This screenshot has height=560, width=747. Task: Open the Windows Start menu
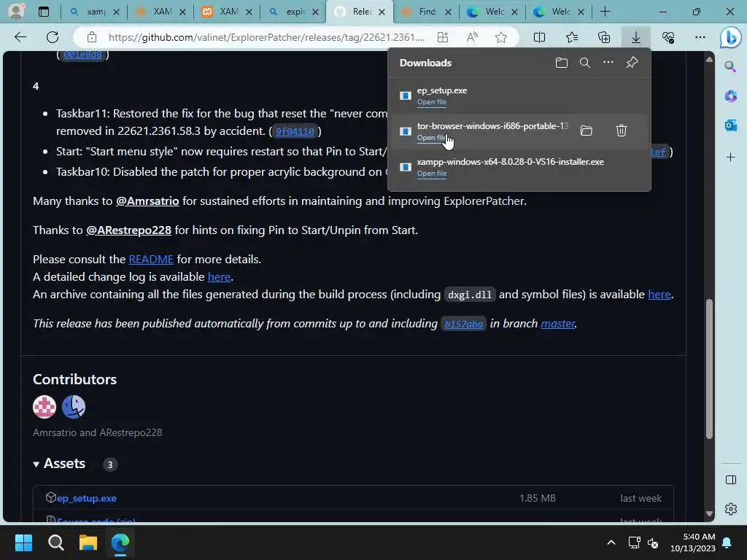click(23, 542)
